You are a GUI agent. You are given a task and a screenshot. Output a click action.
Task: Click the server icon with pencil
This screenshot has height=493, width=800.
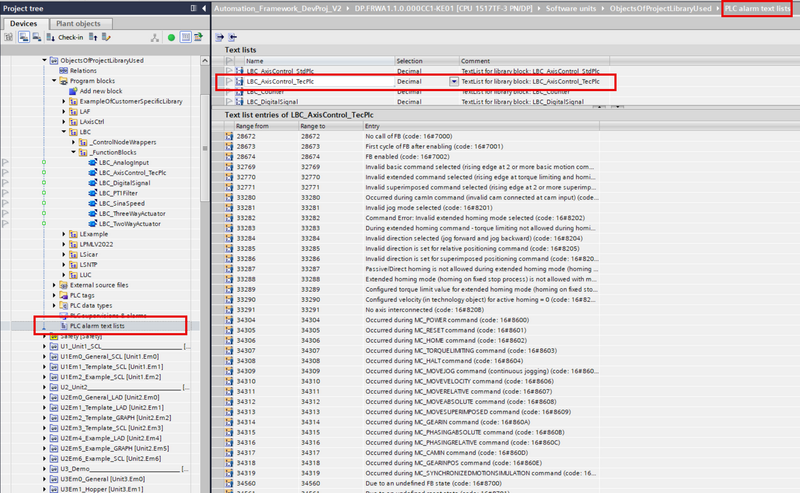click(x=106, y=37)
